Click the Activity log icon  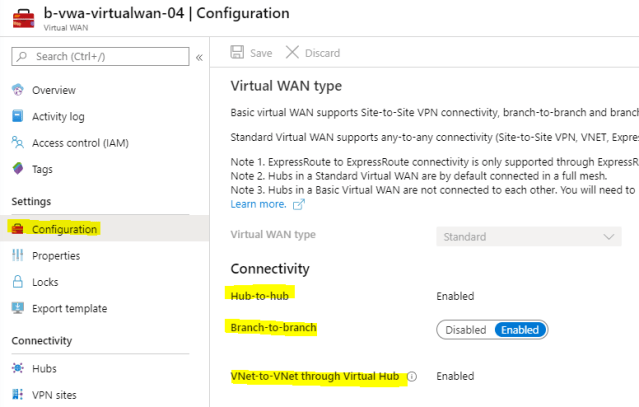point(18,117)
